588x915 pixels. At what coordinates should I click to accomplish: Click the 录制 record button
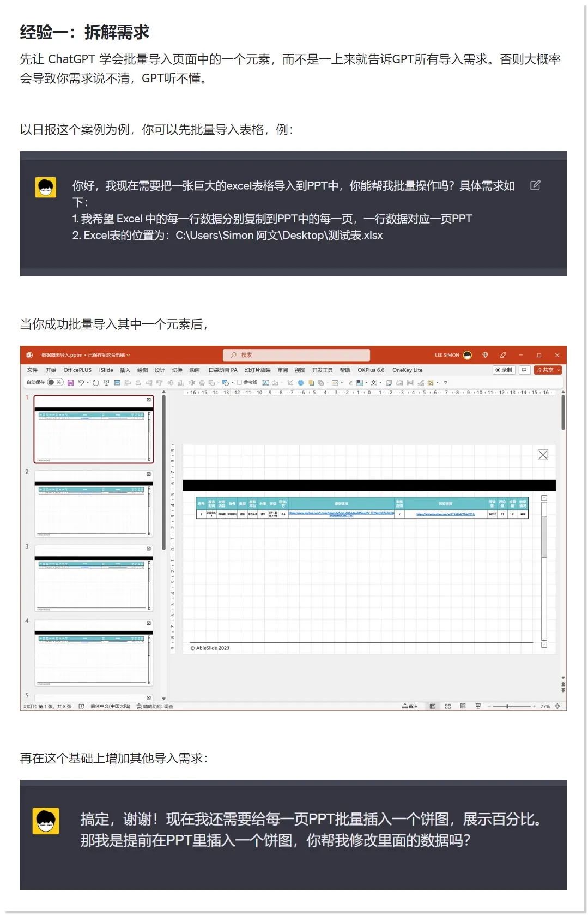pyautogui.click(x=504, y=370)
